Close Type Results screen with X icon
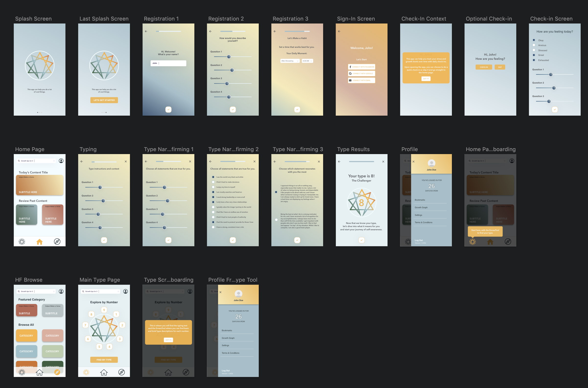 pyautogui.click(x=383, y=162)
